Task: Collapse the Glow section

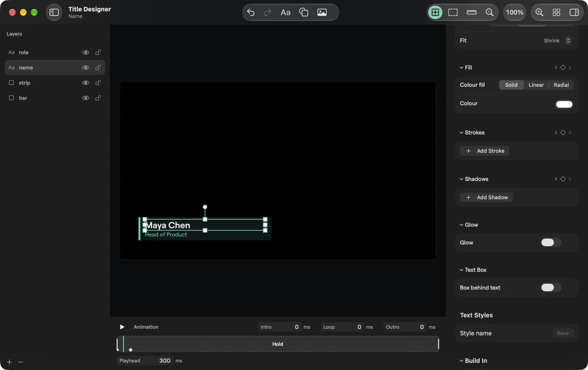Action: pyautogui.click(x=462, y=225)
